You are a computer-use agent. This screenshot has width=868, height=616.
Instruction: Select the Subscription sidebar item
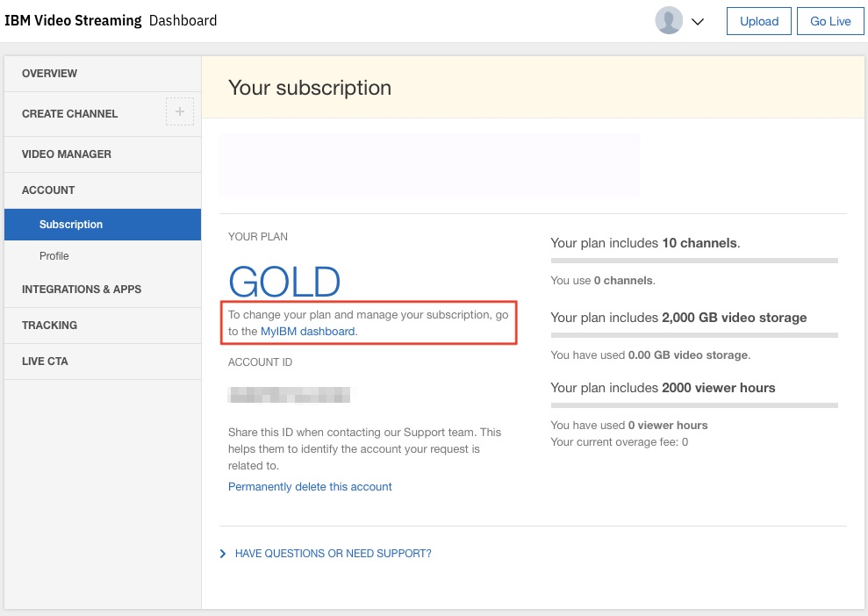103,224
